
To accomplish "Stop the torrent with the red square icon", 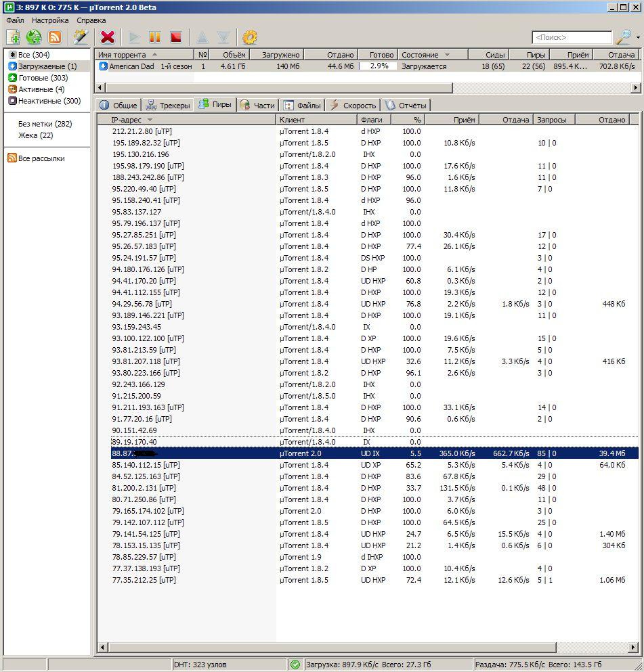I will (175, 37).
